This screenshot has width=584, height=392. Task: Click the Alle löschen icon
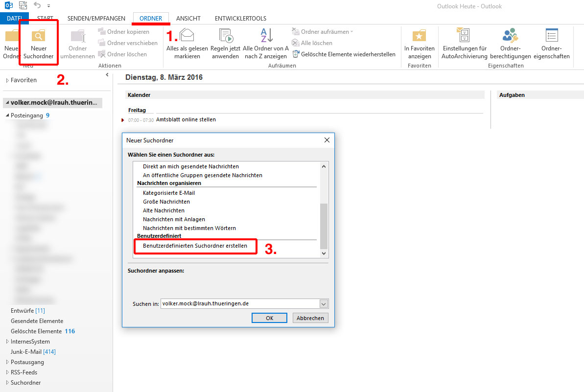[x=295, y=43]
